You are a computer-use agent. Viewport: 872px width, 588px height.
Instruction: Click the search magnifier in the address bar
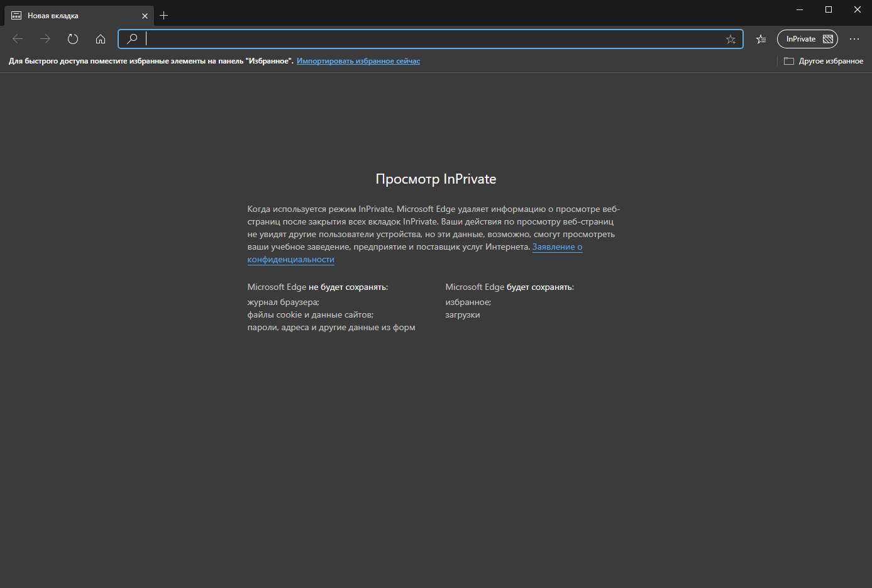(132, 39)
